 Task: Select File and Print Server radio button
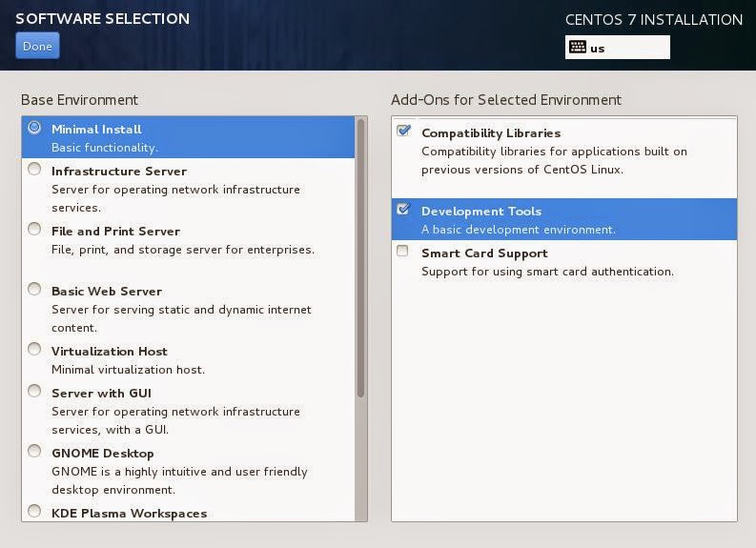[34, 229]
